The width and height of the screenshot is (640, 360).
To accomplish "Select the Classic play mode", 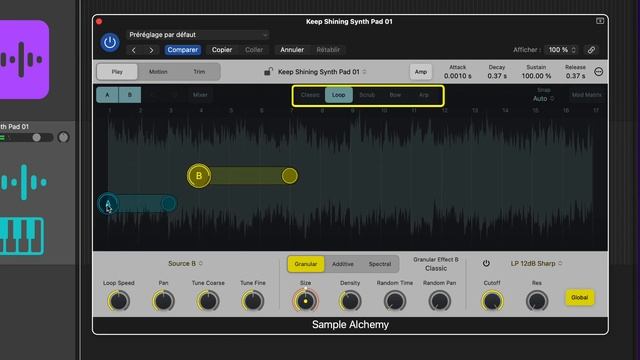I will coord(310,95).
